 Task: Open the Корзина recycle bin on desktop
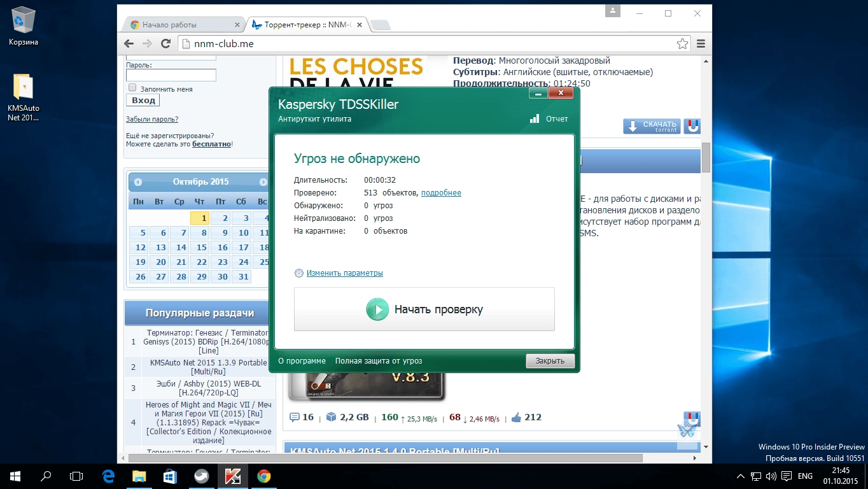coord(24,27)
